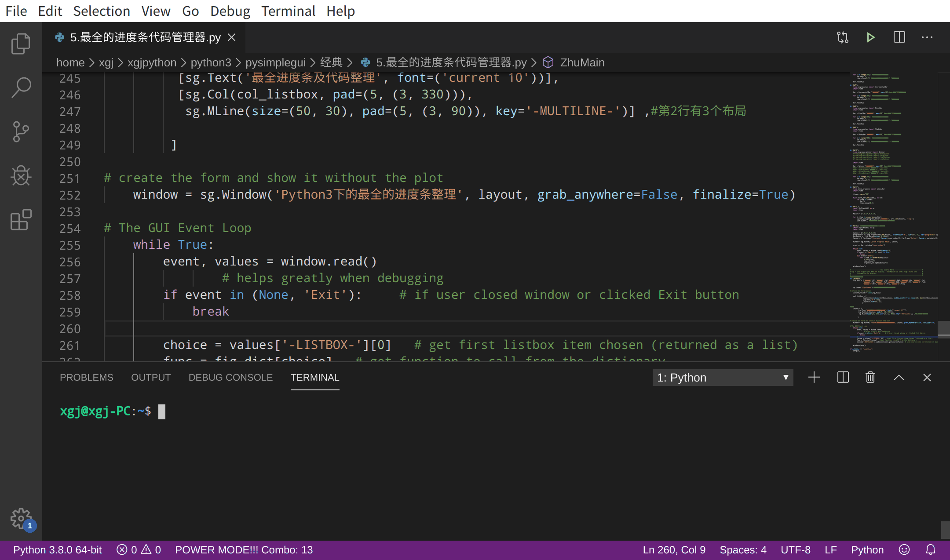Open changes compare icon in editor toolbar

click(842, 37)
